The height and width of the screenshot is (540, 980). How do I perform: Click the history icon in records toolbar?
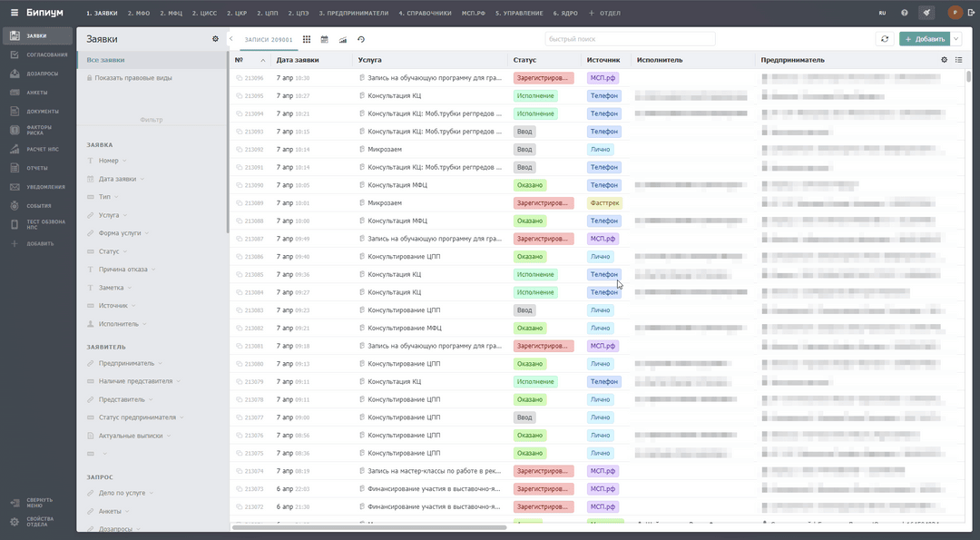coord(361,40)
